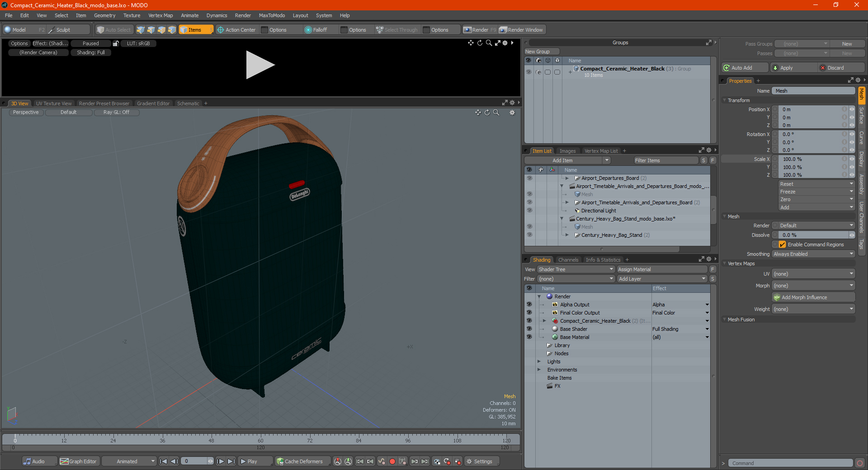The image size is (868, 470).
Task: Click the New Group button
Action: point(542,52)
